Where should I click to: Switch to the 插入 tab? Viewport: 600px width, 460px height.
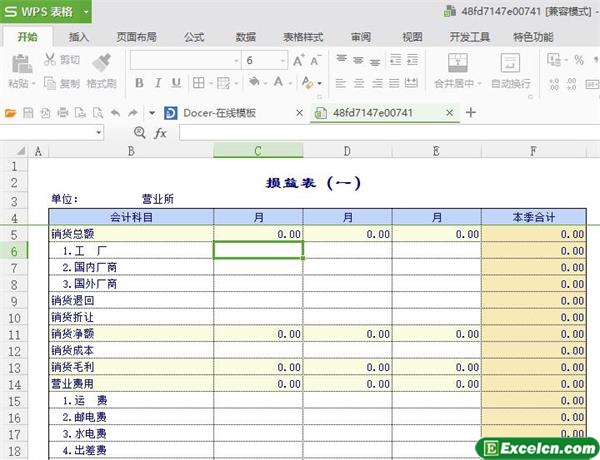coord(78,37)
